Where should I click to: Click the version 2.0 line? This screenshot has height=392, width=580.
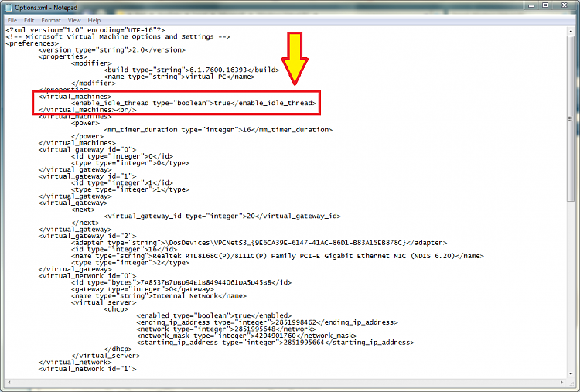[111, 50]
